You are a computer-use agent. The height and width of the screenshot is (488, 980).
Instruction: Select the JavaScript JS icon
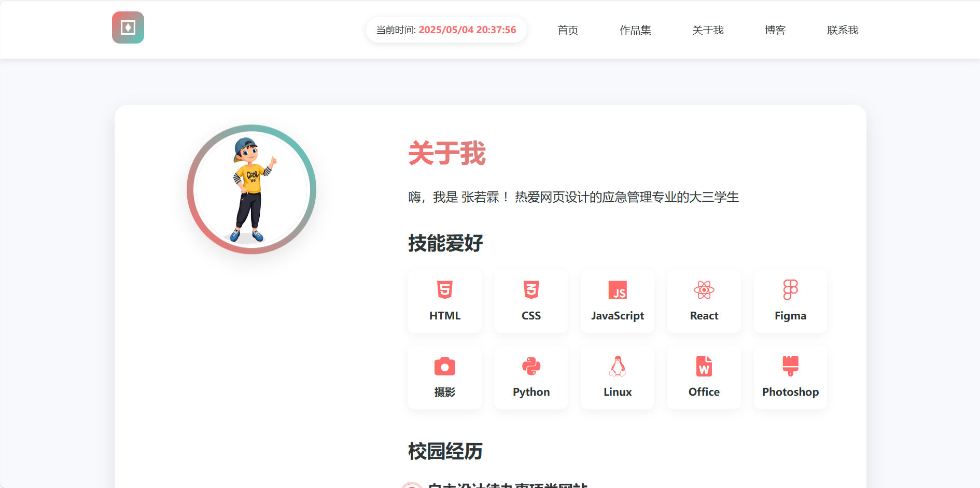click(x=618, y=290)
